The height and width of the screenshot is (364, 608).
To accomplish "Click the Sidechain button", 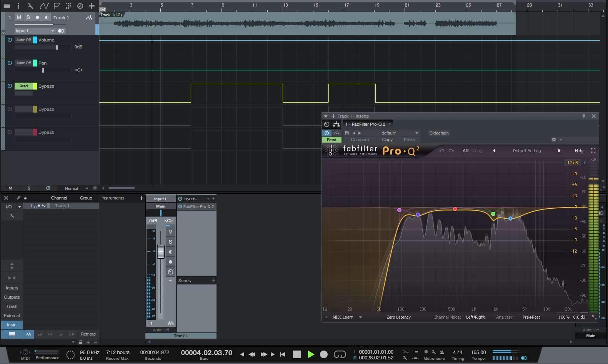I will [x=439, y=133].
